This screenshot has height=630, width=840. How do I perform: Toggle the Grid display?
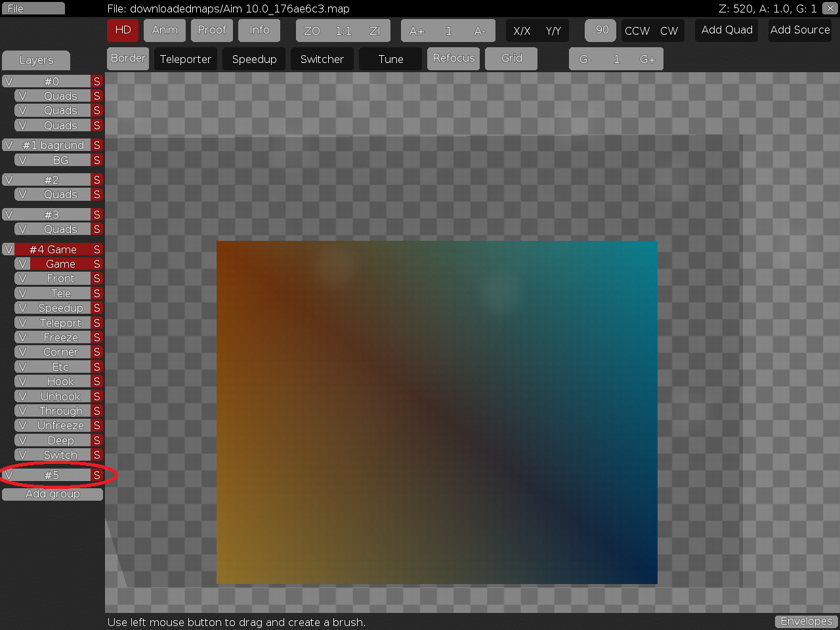pyautogui.click(x=511, y=58)
